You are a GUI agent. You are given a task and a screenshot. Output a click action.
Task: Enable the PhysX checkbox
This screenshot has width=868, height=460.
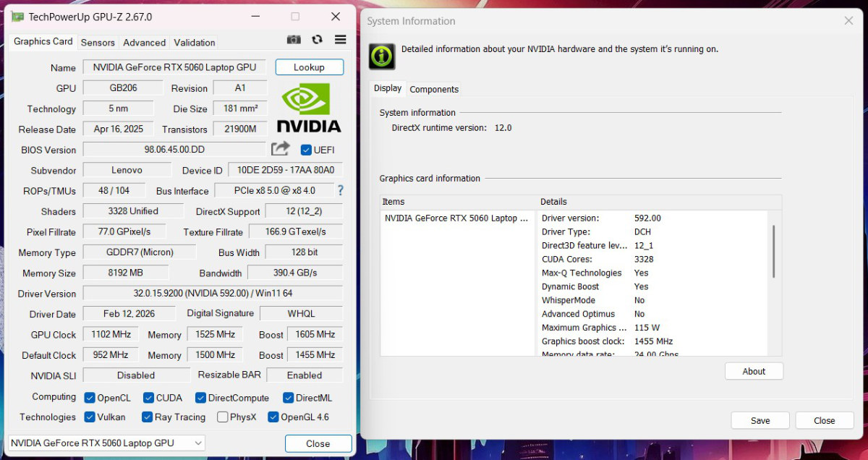tap(223, 417)
